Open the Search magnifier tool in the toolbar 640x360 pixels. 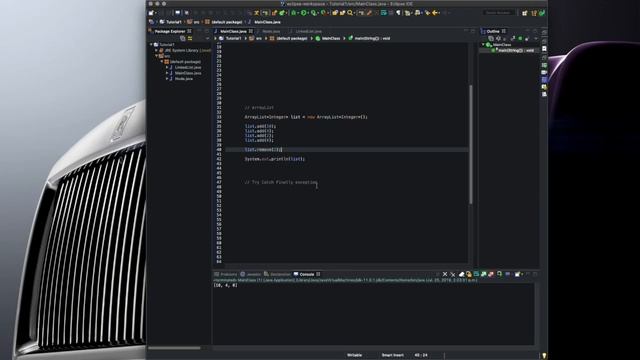click(349, 13)
